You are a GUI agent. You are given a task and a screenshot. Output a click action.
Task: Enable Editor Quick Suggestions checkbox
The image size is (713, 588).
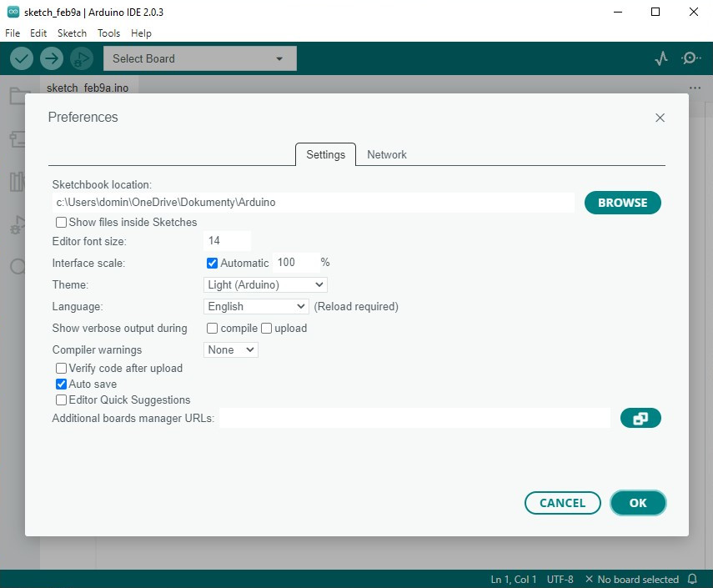(x=62, y=400)
